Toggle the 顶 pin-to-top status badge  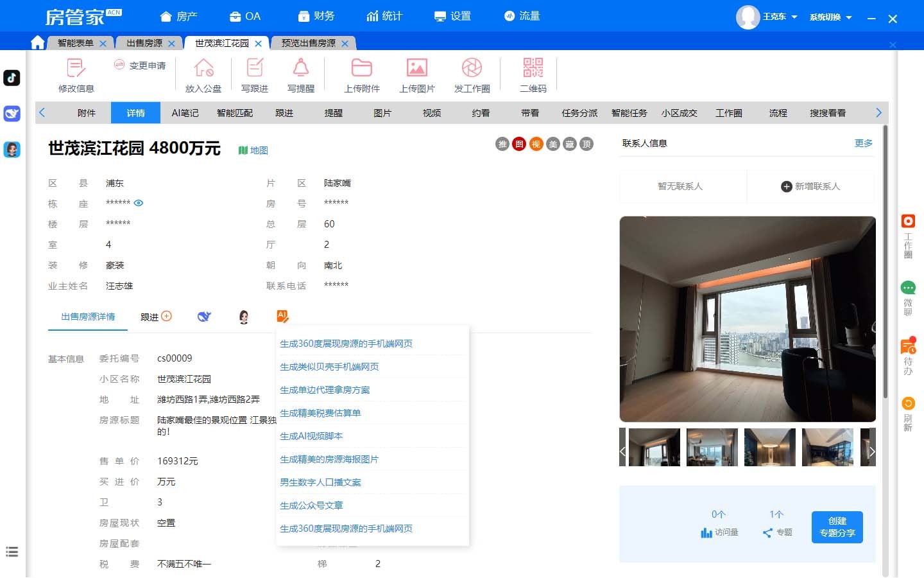point(586,144)
